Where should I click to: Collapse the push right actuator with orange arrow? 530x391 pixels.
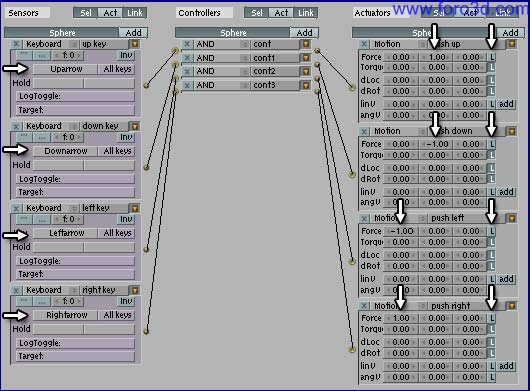512,306
